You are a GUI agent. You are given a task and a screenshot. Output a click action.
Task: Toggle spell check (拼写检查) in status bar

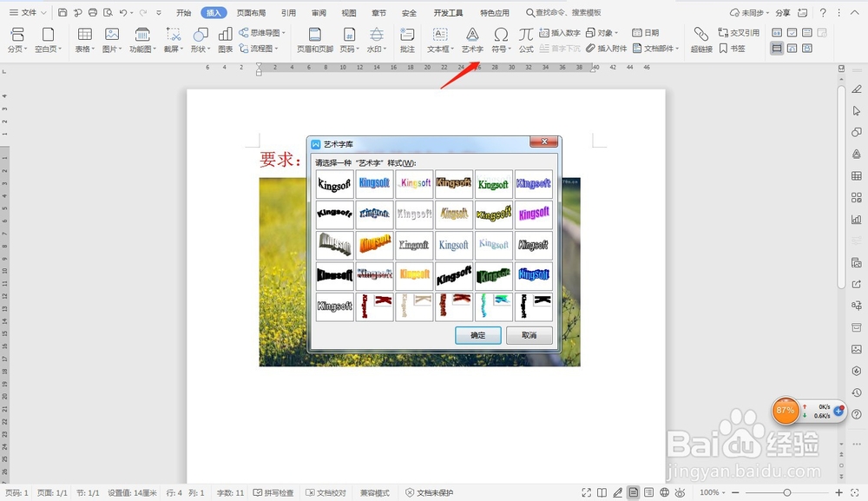pyautogui.click(x=273, y=492)
